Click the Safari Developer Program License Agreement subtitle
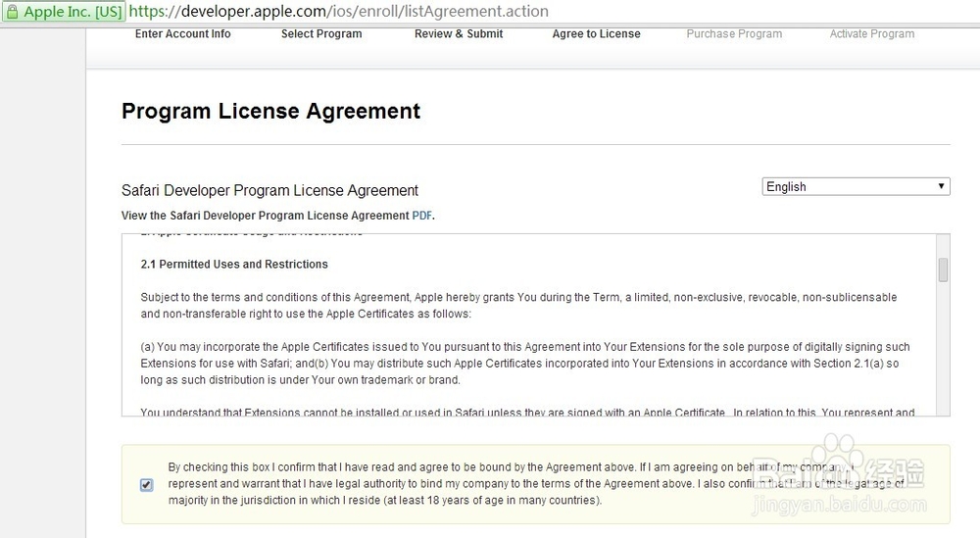 269,190
